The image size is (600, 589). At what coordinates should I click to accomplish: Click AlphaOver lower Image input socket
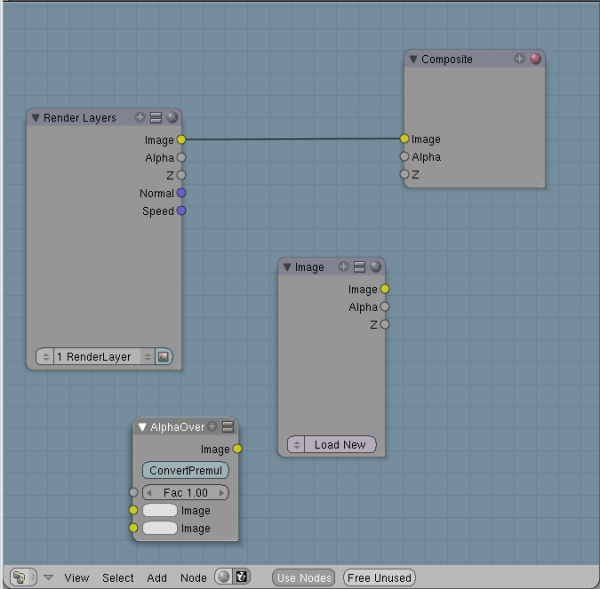pos(133,528)
